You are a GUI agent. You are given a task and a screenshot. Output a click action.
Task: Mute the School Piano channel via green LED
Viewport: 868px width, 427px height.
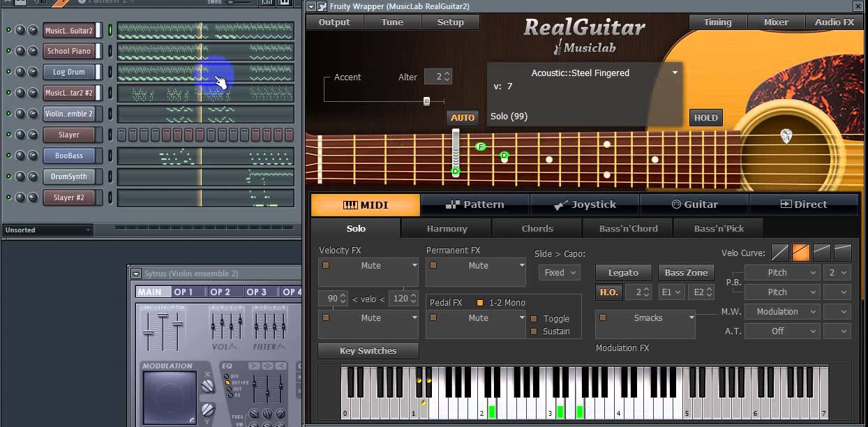tap(9, 51)
